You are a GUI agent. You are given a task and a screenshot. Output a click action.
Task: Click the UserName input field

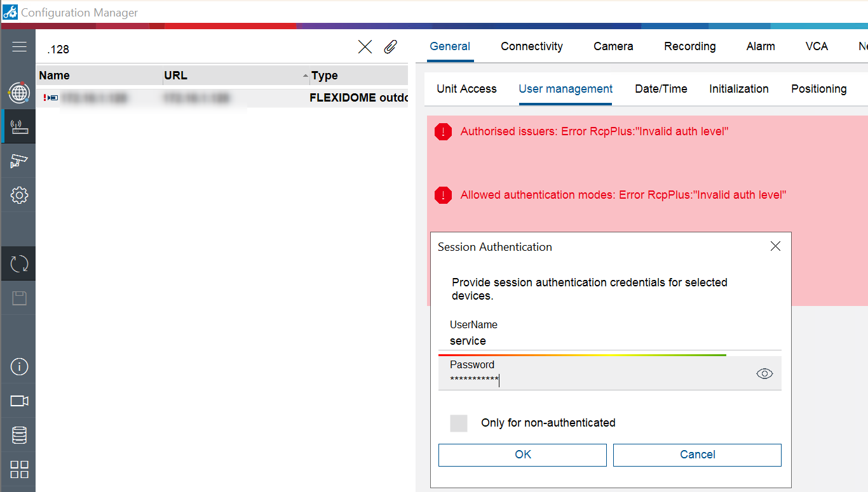[609, 341]
